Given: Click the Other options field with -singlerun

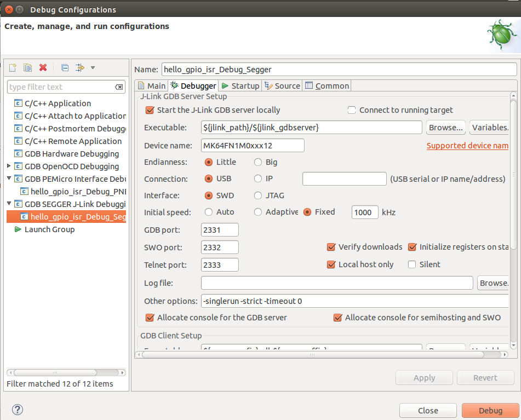Looking at the screenshot, I should [354, 301].
